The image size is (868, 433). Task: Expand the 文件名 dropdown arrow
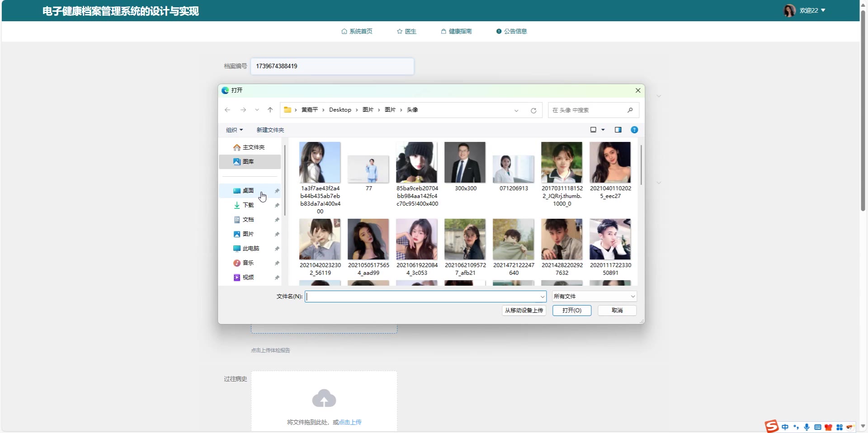click(542, 297)
